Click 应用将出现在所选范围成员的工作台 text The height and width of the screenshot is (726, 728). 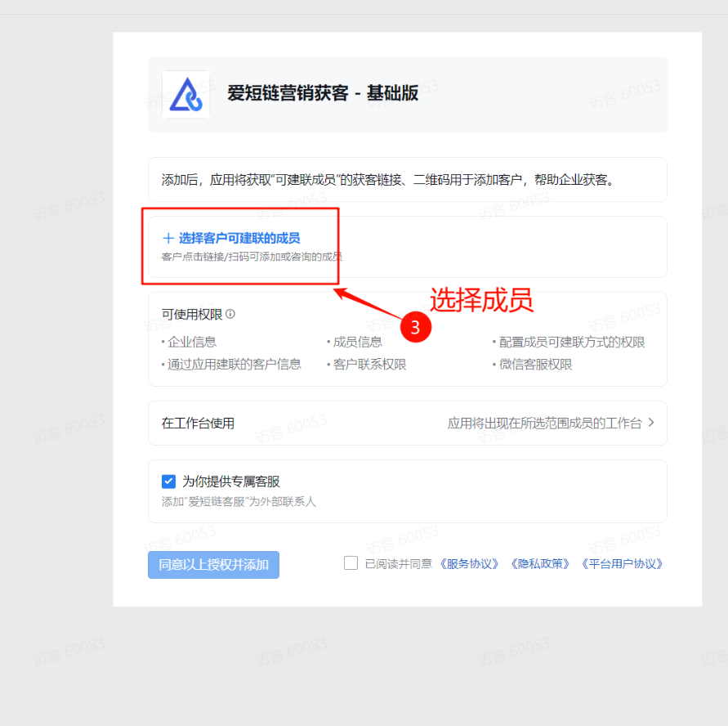(544, 423)
